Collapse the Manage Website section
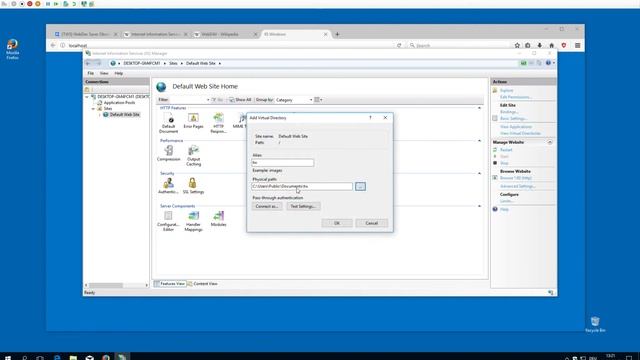640x360 pixels. pyautogui.click(x=550, y=142)
